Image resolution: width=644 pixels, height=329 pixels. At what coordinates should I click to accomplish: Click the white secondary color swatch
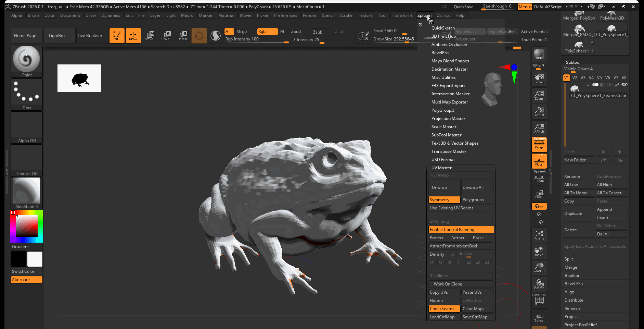pyautogui.click(x=35, y=259)
